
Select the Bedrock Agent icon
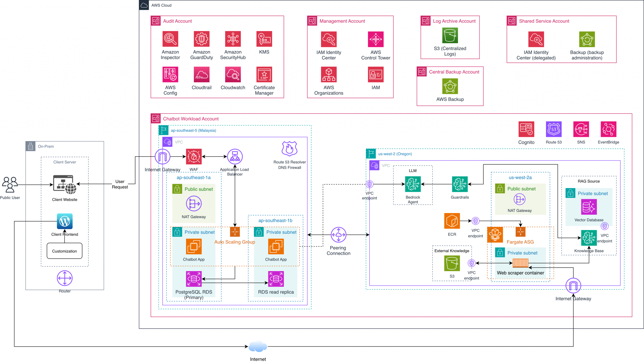pos(413,184)
